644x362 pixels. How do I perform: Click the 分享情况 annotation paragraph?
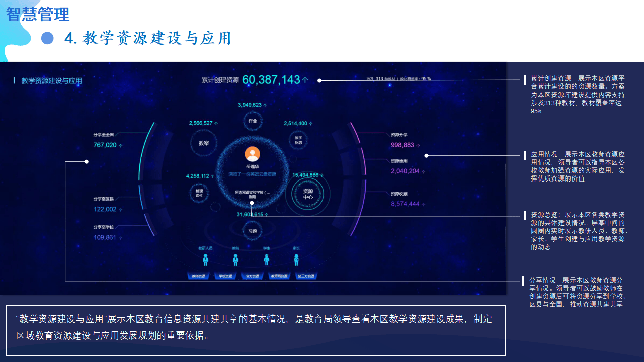pyautogui.click(x=579, y=292)
